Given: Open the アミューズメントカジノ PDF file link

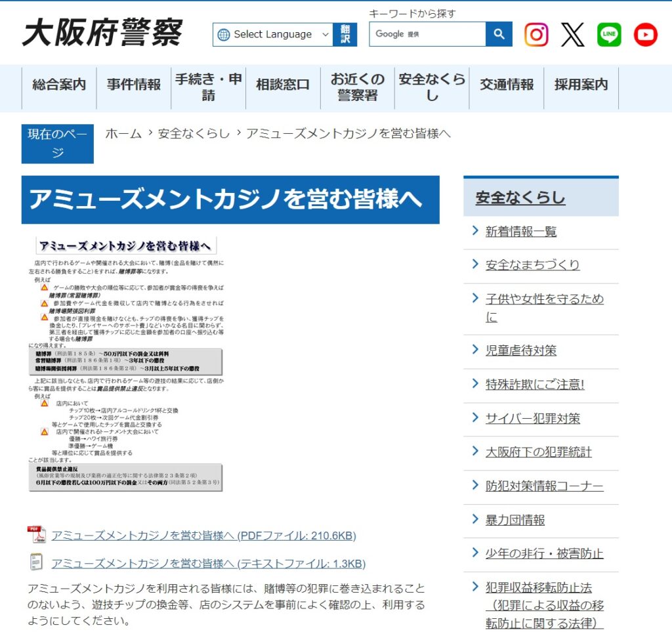Looking at the screenshot, I should pyautogui.click(x=203, y=536).
